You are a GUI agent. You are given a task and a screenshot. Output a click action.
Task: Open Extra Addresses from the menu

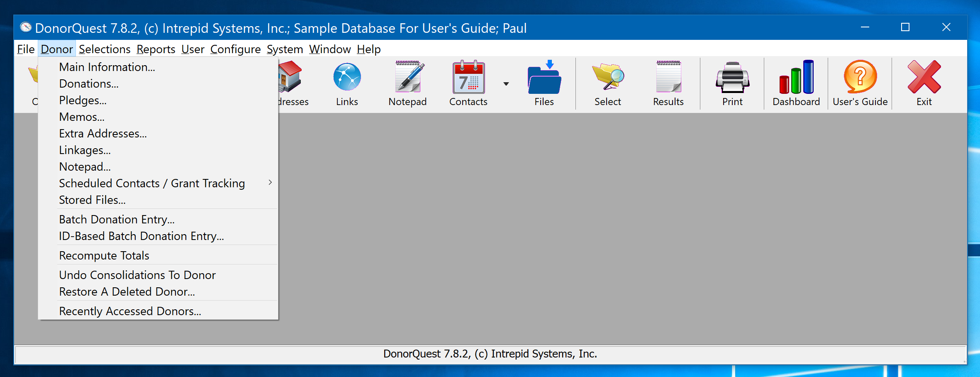pyautogui.click(x=158, y=133)
